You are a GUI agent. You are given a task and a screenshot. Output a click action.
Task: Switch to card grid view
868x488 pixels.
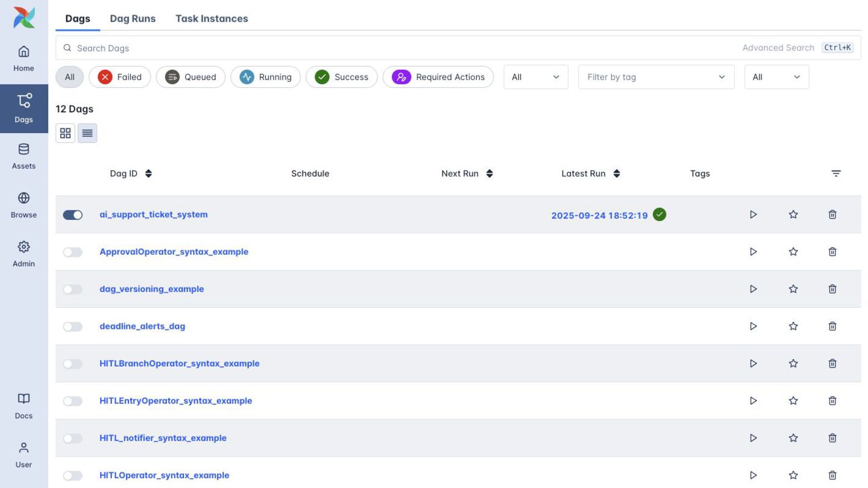65,133
